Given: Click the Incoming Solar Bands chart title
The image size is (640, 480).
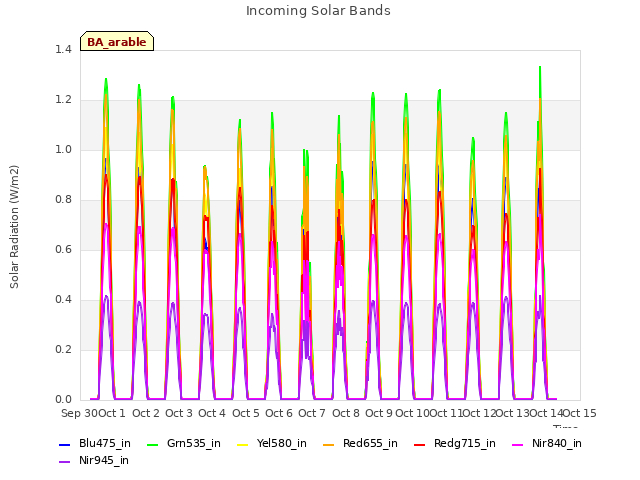Looking at the screenshot, I should (x=318, y=11).
